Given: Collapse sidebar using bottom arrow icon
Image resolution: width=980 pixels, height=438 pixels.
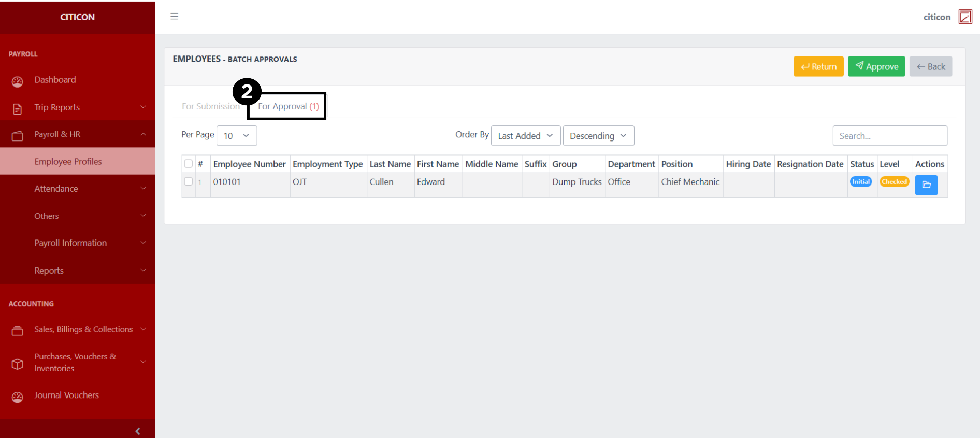Looking at the screenshot, I should click(137, 431).
